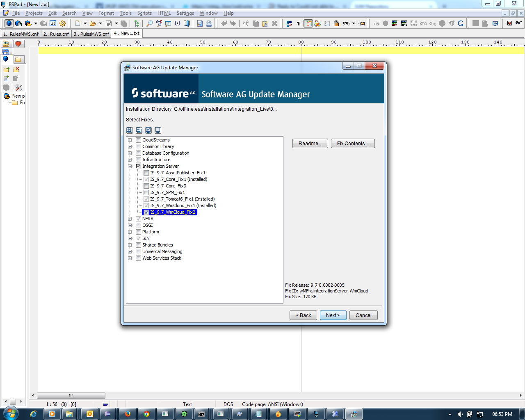Click the New file icon in PSPad toolbar
525x420 pixels.
[78, 23]
